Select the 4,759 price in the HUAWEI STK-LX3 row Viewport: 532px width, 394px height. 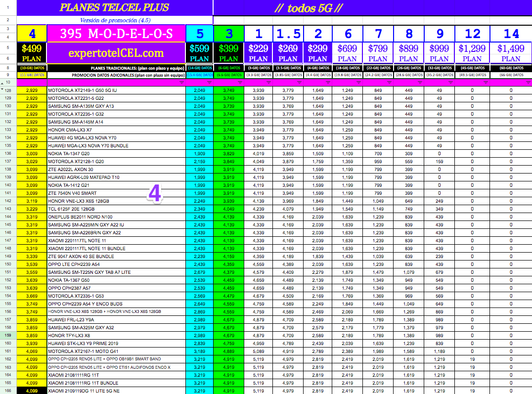(x=229, y=343)
